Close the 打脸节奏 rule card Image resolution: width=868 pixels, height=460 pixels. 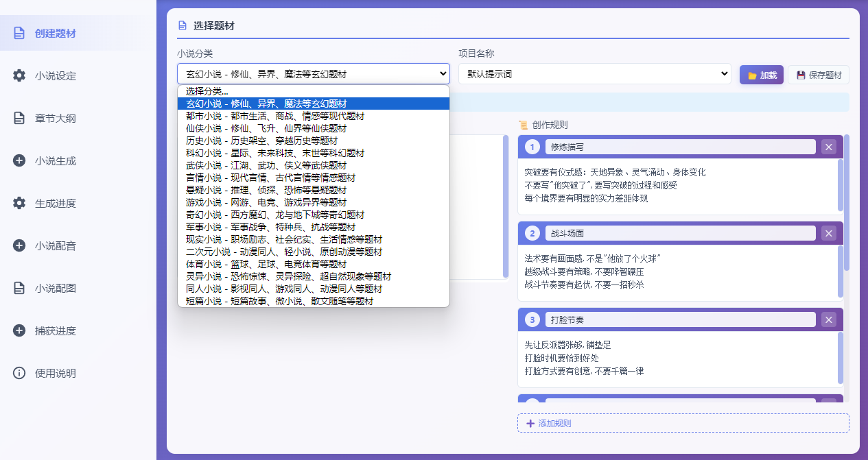[829, 319]
